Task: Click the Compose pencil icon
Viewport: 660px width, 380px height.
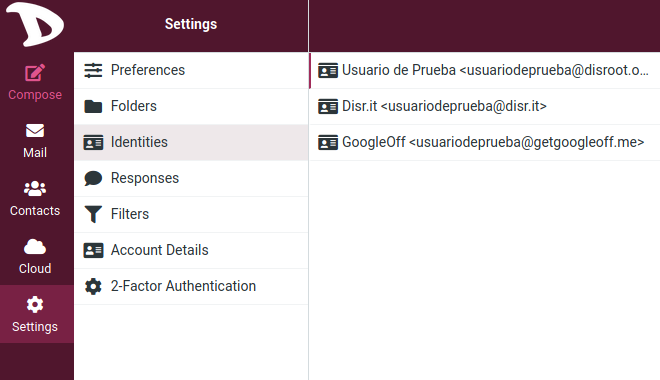Action: 35,73
